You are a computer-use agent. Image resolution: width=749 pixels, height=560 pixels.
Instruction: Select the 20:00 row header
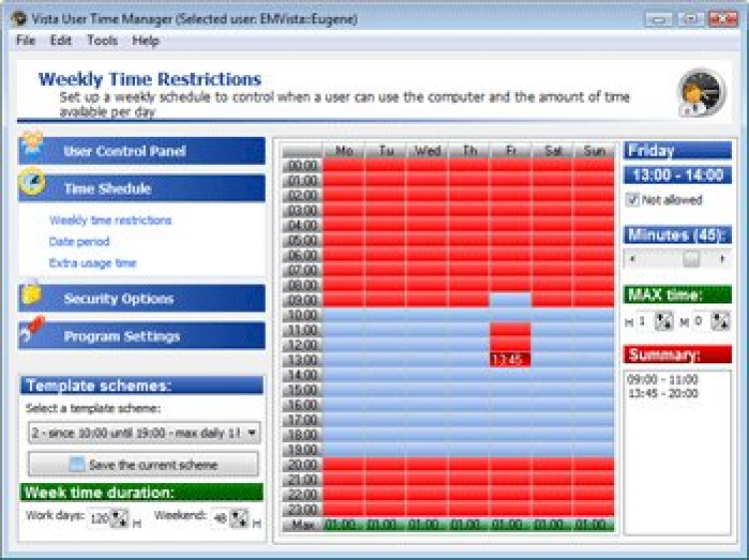(x=303, y=464)
